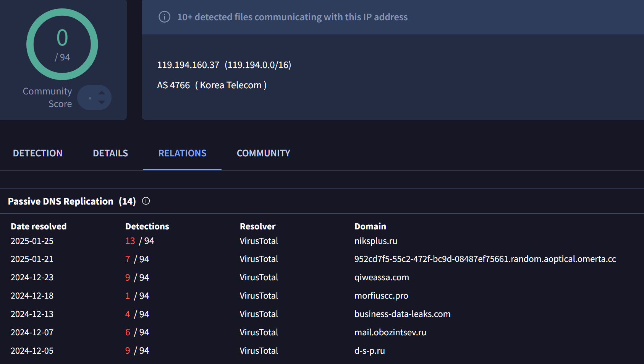
Task: Click the 13 / 94 detections value
Action: 139,241
